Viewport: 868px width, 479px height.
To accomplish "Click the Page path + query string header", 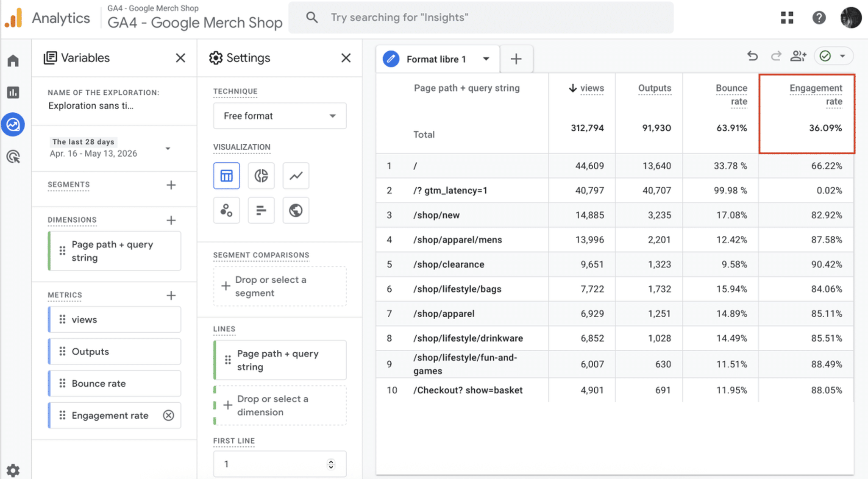I will pos(467,88).
